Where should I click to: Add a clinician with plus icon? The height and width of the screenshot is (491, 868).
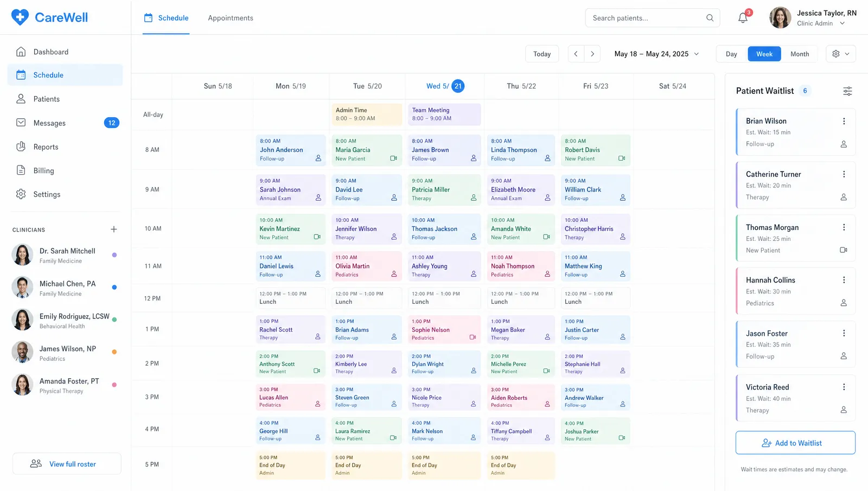pyautogui.click(x=114, y=229)
